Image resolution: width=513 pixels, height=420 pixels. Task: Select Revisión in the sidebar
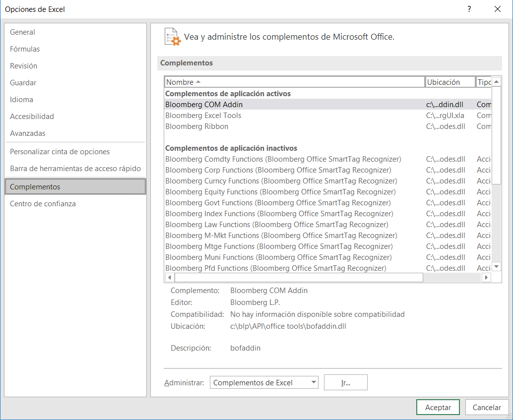[x=75, y=66]
